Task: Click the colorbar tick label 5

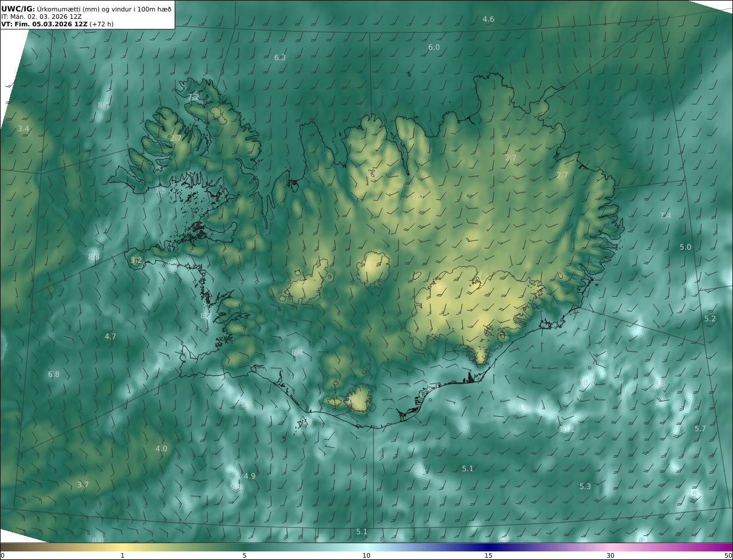Action: [x=245, y=555]
